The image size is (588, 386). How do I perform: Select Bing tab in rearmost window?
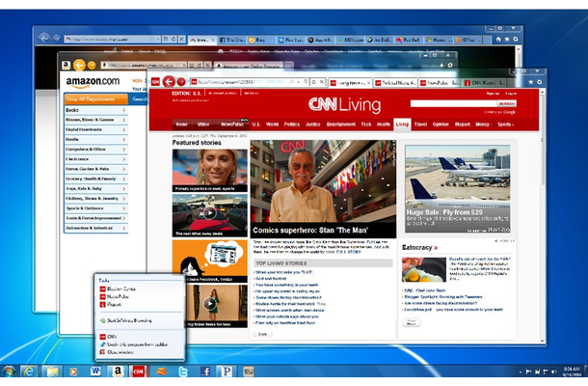click(x=260, y=40)
